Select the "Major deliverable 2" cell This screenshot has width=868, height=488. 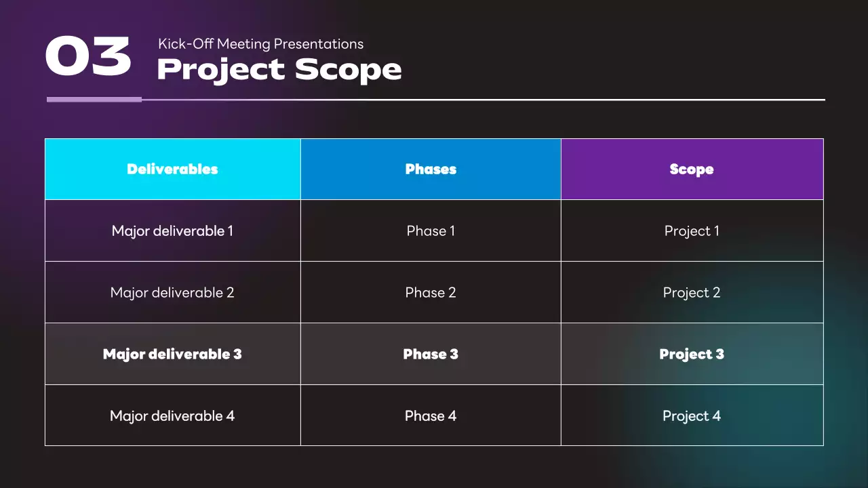(172, 293)
